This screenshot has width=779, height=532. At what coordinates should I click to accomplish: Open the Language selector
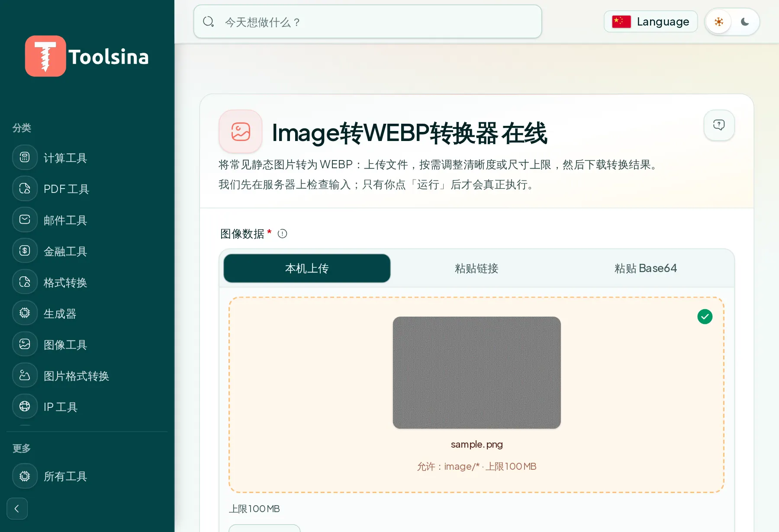pos(650,22)
